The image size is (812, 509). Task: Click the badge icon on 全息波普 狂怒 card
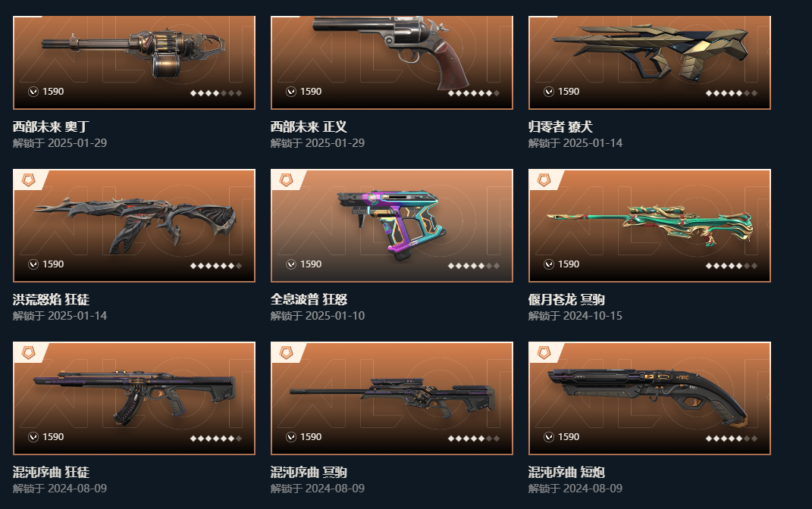click(x=287, y=180)
